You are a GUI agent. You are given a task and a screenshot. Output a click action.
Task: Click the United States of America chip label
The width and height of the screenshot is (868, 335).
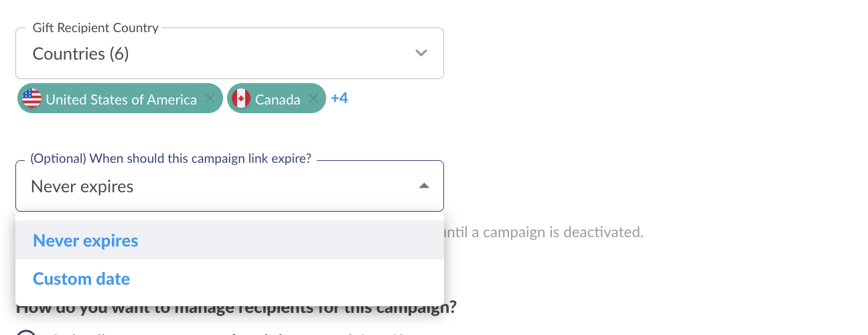coord(121,99)
